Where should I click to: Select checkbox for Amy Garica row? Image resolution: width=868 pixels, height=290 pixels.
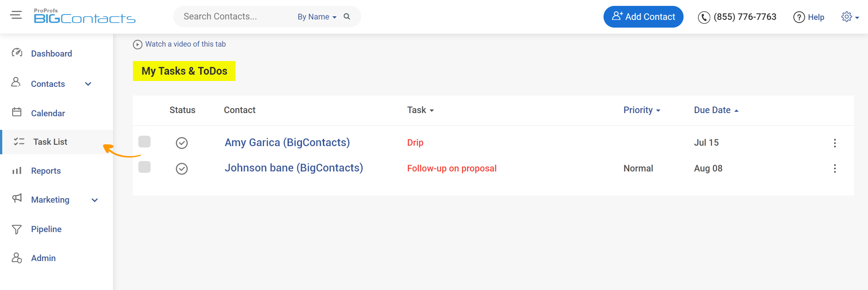coord(144,142)
